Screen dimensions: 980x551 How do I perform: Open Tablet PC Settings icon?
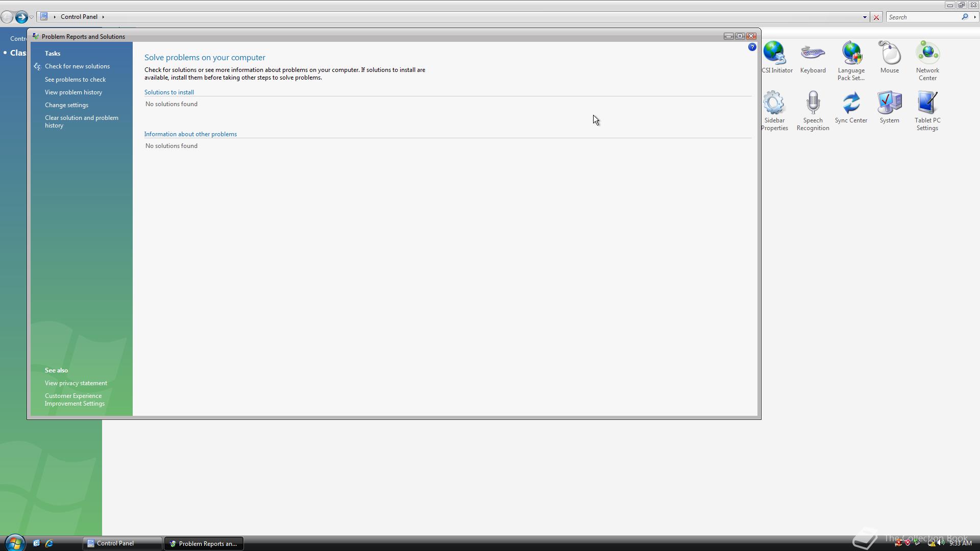pyautogui.click(x=927, y=111)
